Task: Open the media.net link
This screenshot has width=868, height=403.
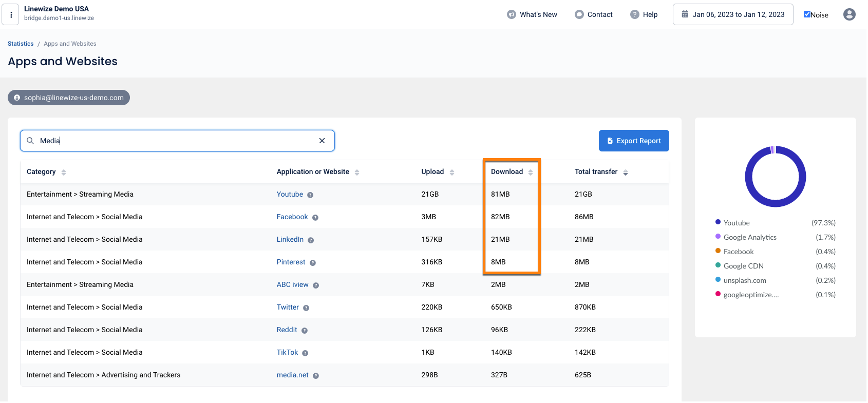Action: click(293, 375)
